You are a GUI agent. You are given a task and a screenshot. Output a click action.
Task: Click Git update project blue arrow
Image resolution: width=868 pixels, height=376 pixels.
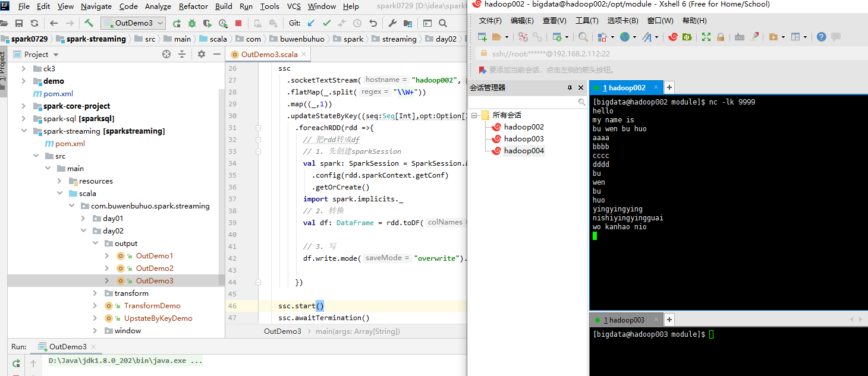(x=312, y=23)
